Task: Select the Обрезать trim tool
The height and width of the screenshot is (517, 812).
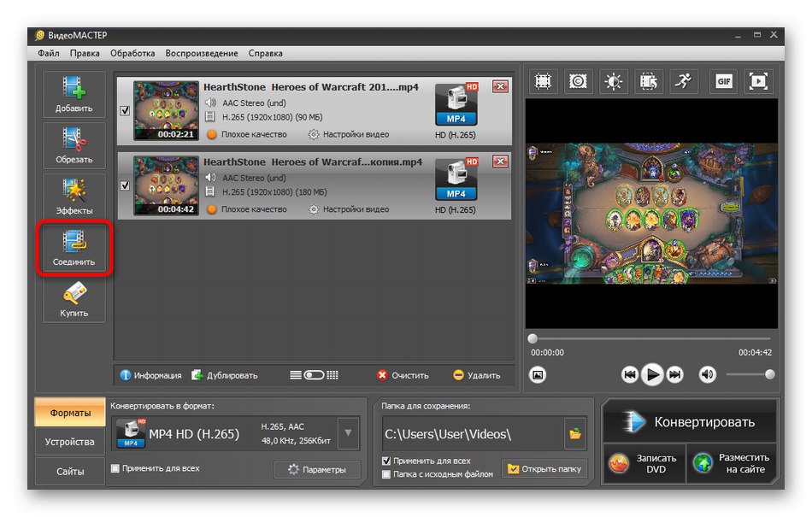Action: tap(74, 145)
